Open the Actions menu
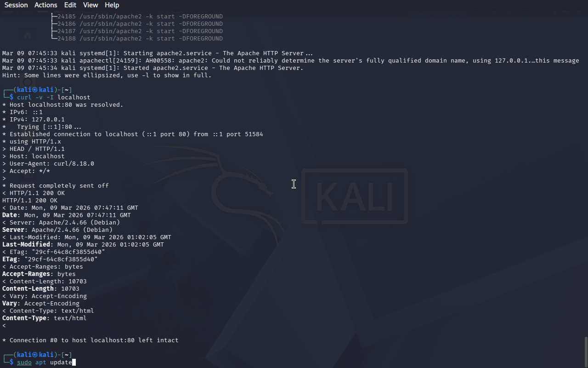Viewport: 588px width, 368px height. tap(46, 5)
